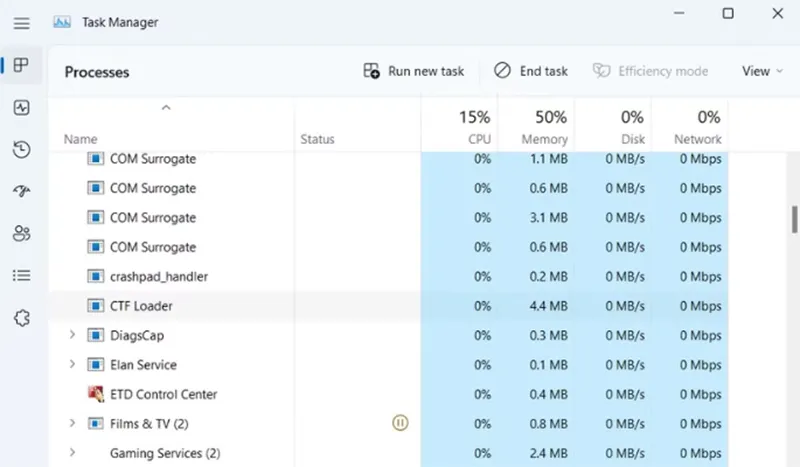Viewport: 800px width, 467px height.
Task: Select the Processes page icon in sidebar
Action: coord(21,65)
